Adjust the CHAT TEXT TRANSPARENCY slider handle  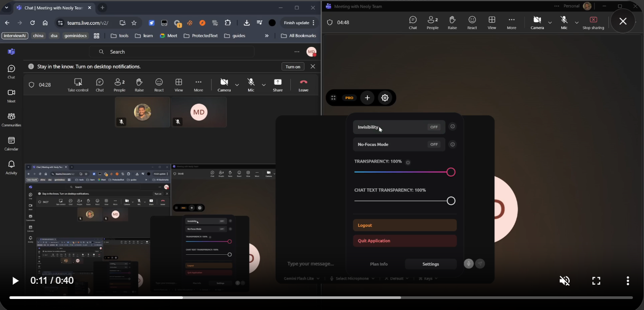tap(451, 201)
